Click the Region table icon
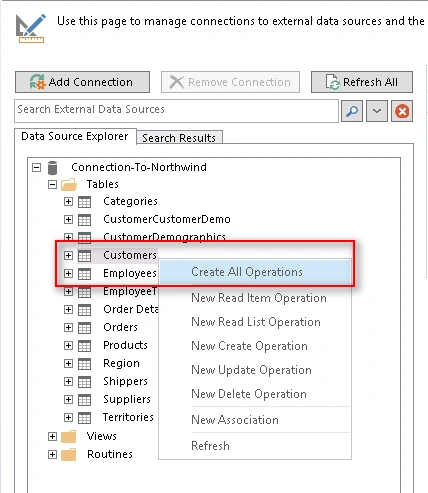 tap(84, 364)
